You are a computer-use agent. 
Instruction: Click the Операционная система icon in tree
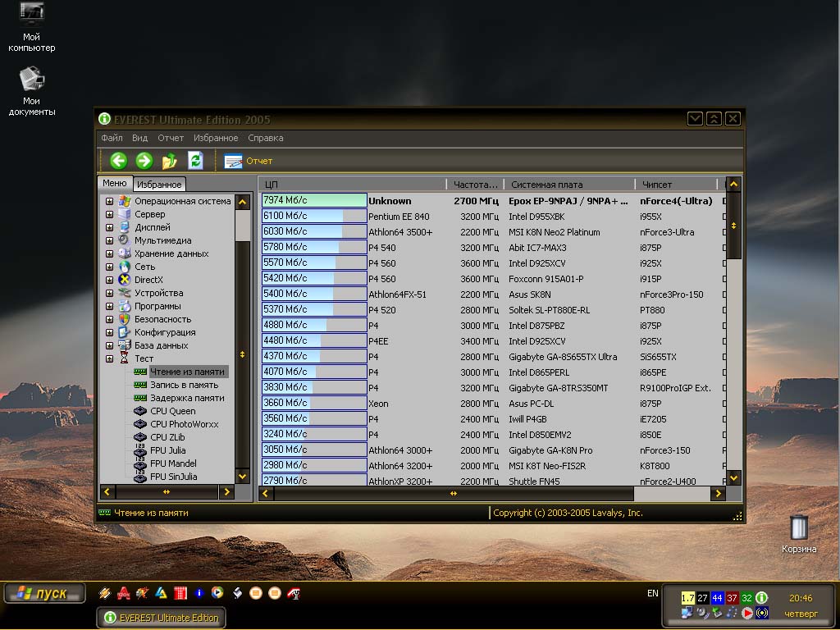tap(125, 201)
